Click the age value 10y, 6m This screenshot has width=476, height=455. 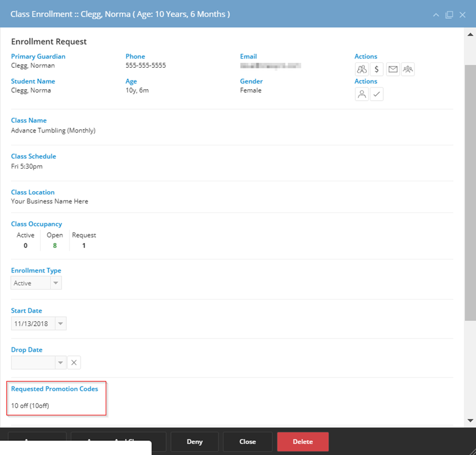[x=137, y=90]
